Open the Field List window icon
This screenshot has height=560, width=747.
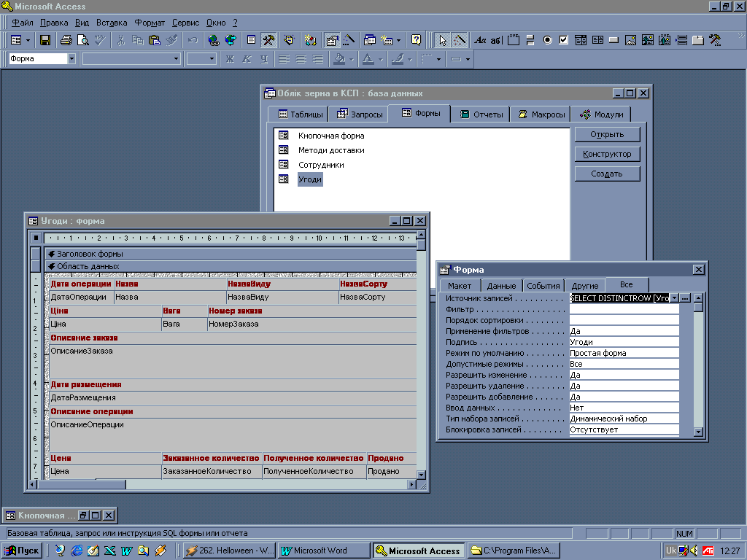point(251,40)
